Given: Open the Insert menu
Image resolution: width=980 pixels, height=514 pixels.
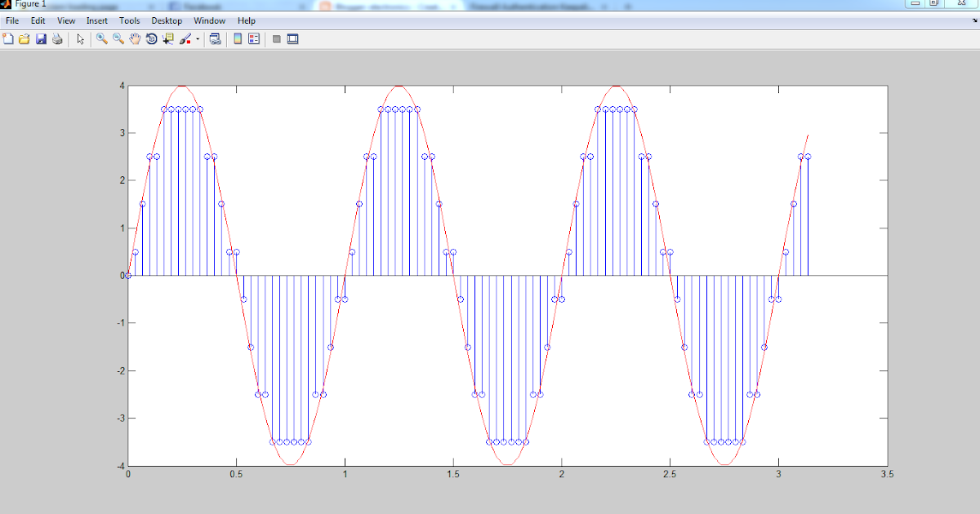Looking at the screenshot, I should [x=96, y=20].
